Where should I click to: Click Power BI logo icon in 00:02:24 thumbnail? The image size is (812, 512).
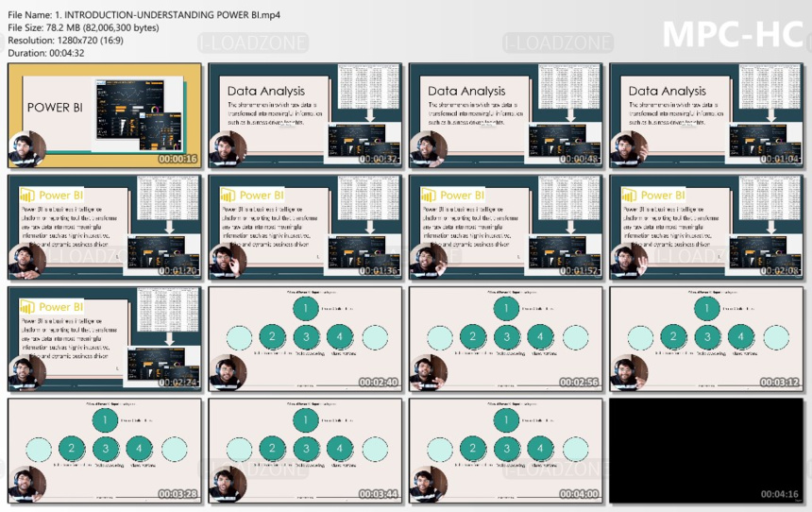(x=27, y=307)
